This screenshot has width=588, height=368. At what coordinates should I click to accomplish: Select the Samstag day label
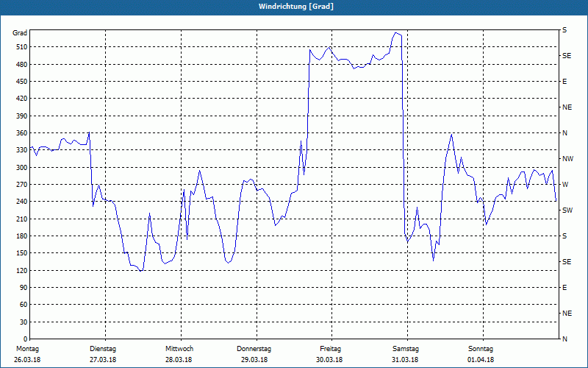pos(406,349)
